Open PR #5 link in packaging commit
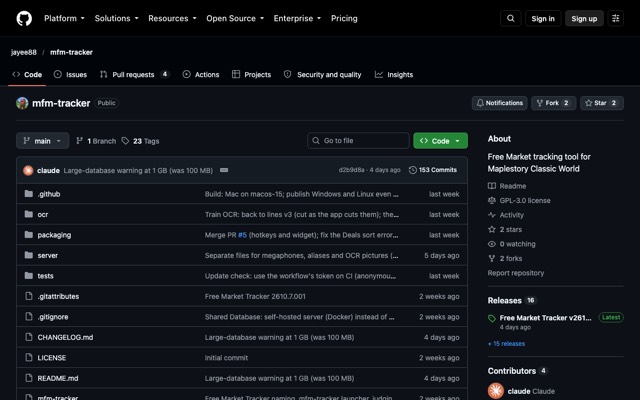The height and width of the screenshot is (400, 640). point(242,235)
